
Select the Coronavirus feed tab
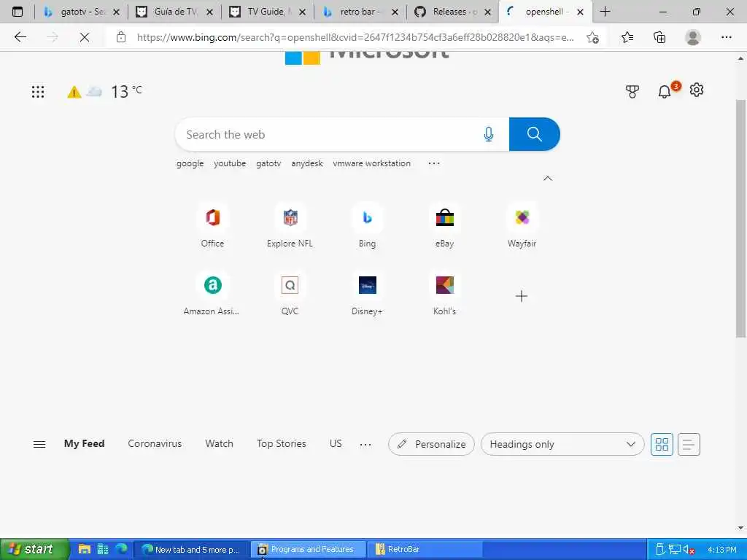(155, 443)
